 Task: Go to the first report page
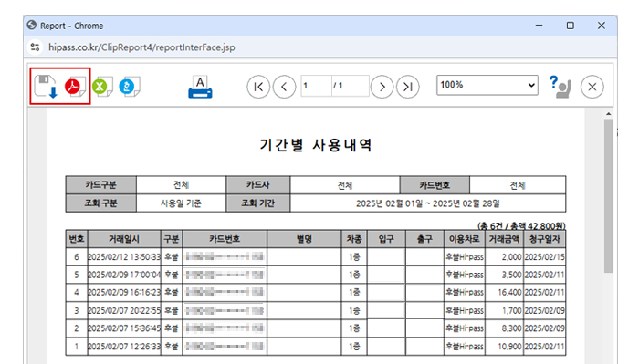coord(258,87)
